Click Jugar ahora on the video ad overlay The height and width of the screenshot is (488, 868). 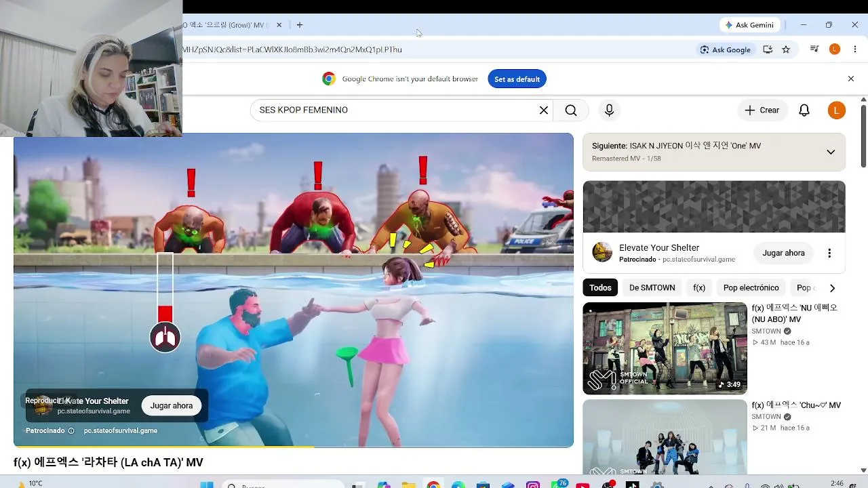[x=172, y=406]
